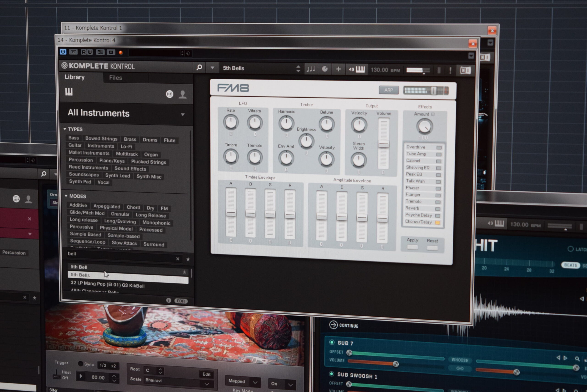Open the piano keys instrument browser icon
Image resolution: width=587 pixels, height=392 pixels.
tap(69, 92)
